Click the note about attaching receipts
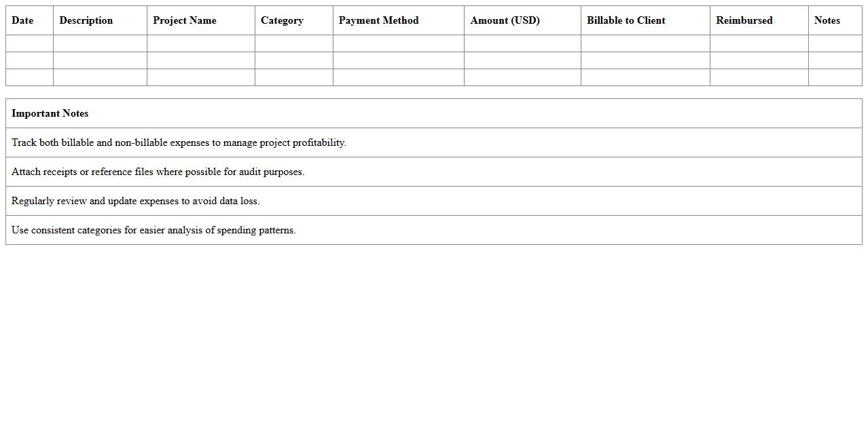 [x=158, y=172]
